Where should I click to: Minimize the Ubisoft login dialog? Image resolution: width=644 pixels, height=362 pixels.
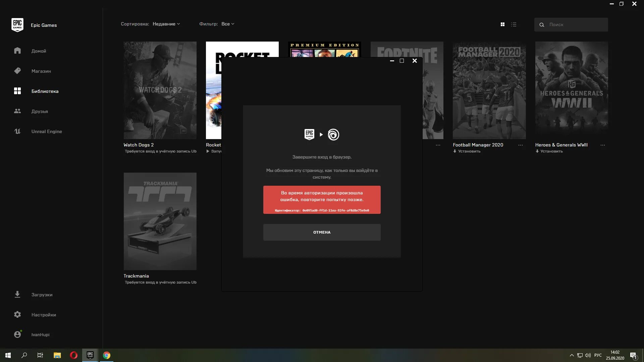coord(392,61)
